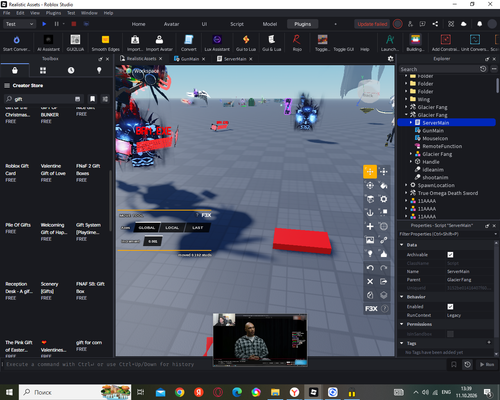Select the F3X Move tool
This screenshot has width=500, height=400.
click(x=370, y=172)
